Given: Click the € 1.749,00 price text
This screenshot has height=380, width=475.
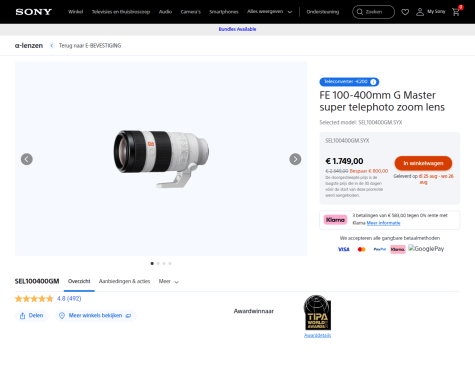Looking at the screenshot, I should pos(344,161).
